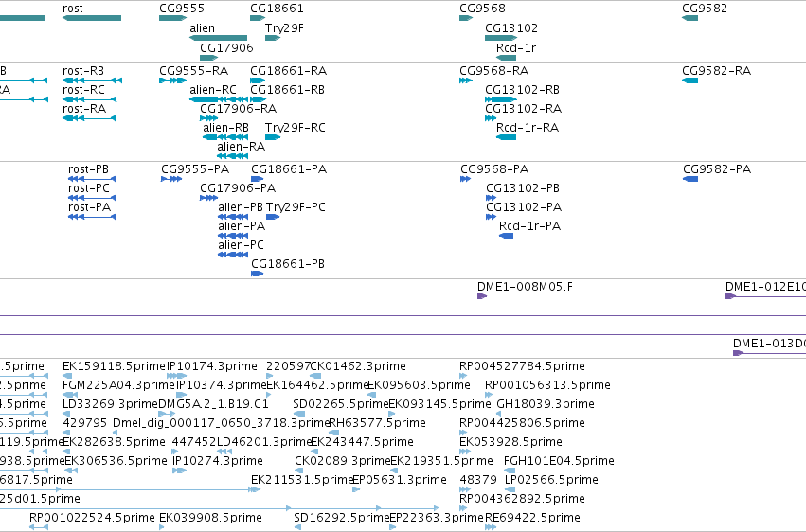Click the CG18661-PB protein label
The width and height of the screenshot is (806, 532).
pyautogui.click(x=288, y=264)
